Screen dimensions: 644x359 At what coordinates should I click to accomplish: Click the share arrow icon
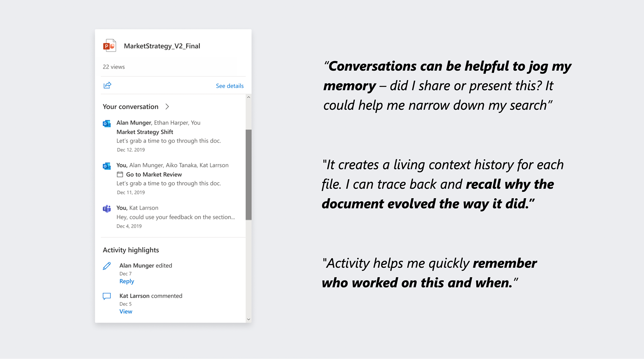tap(107, 85)
